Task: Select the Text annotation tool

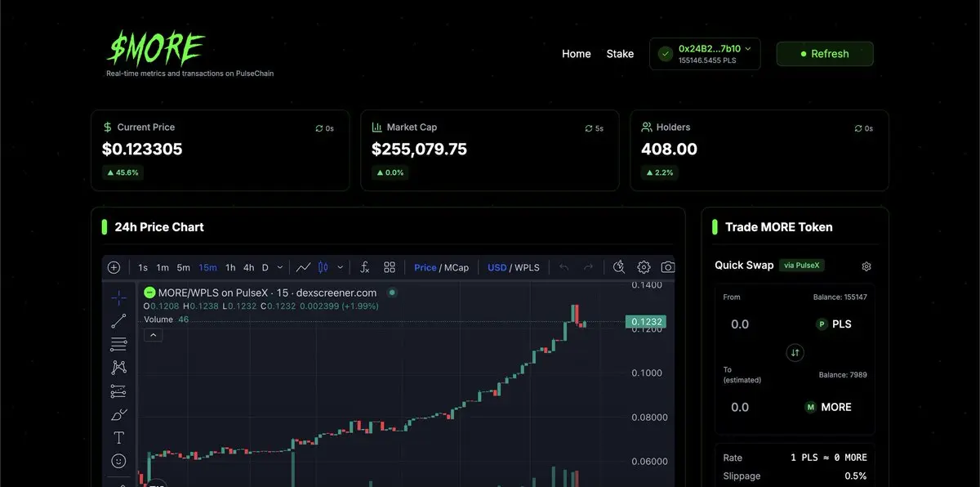Action: [118, 438]
